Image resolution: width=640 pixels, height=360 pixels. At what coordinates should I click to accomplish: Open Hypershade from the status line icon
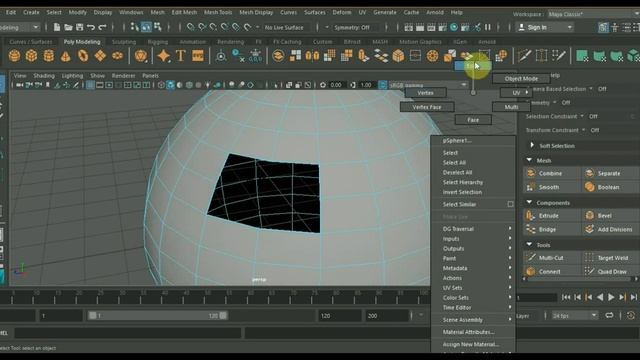click(454, 27)
